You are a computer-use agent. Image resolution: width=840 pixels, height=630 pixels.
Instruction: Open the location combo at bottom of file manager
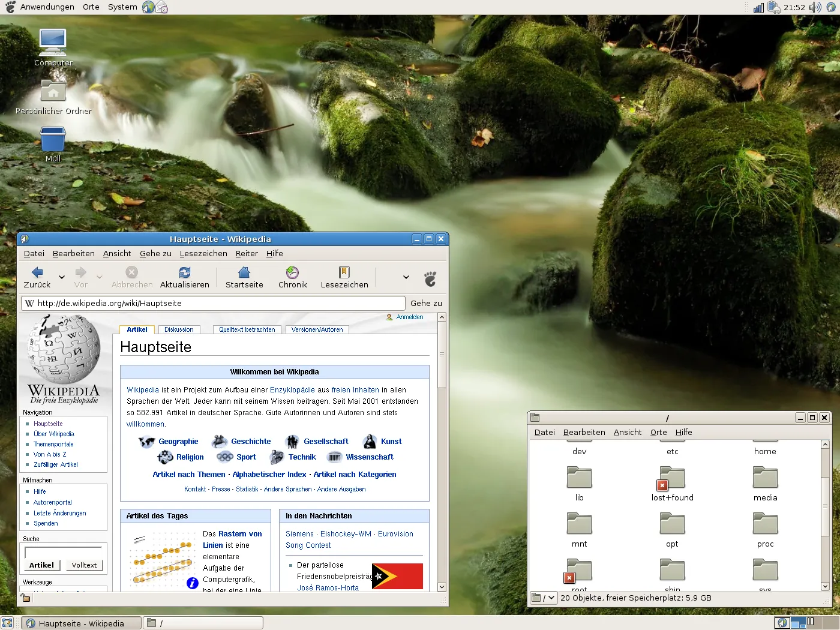[543, 598]
